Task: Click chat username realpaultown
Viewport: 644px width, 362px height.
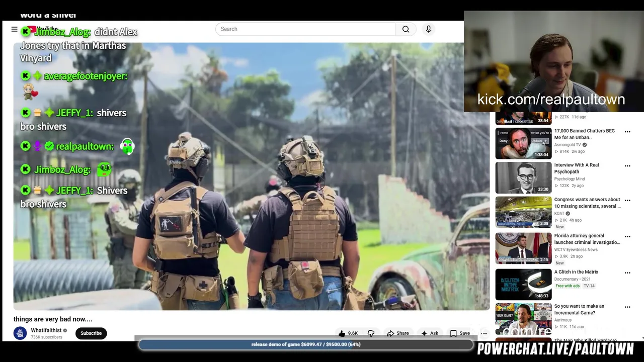Action: coord(85,146)
